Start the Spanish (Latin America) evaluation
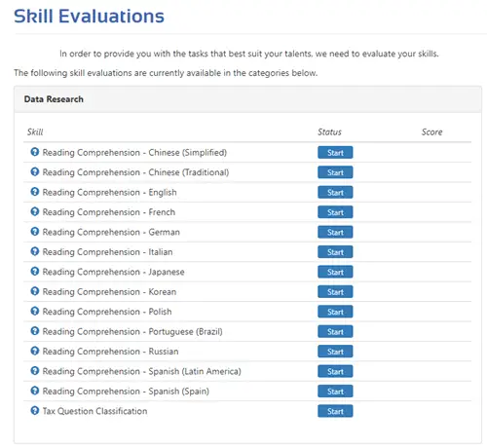The image size is (487, 448). pyautogui.click(x=335, y=371)
